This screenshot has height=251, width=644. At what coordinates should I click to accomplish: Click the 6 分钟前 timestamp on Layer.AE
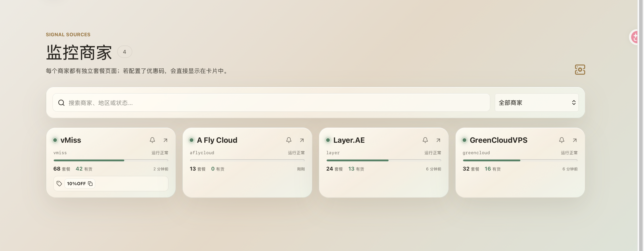(x=434, y=169)
